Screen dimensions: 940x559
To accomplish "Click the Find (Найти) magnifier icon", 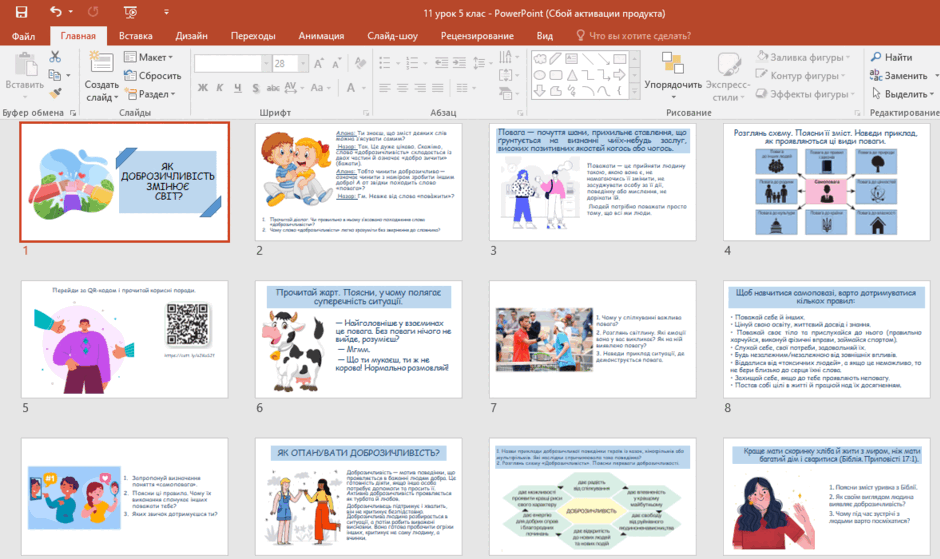I will coord(876,57).
